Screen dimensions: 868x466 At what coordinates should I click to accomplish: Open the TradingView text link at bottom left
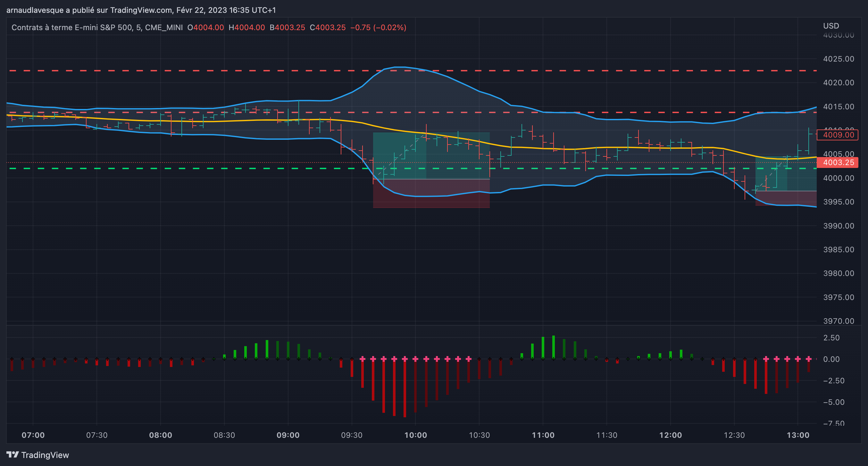45,455
